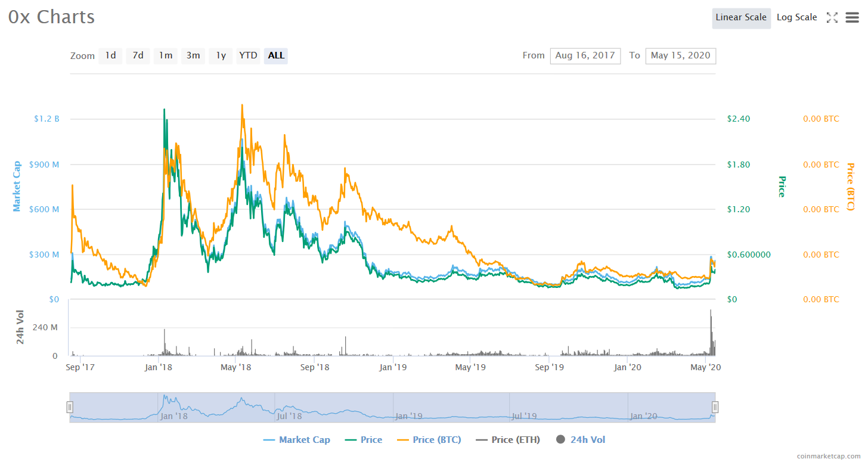Click the "Sep '18" date label
Viewport: 868px width, 462px height.
pos(315,367)
